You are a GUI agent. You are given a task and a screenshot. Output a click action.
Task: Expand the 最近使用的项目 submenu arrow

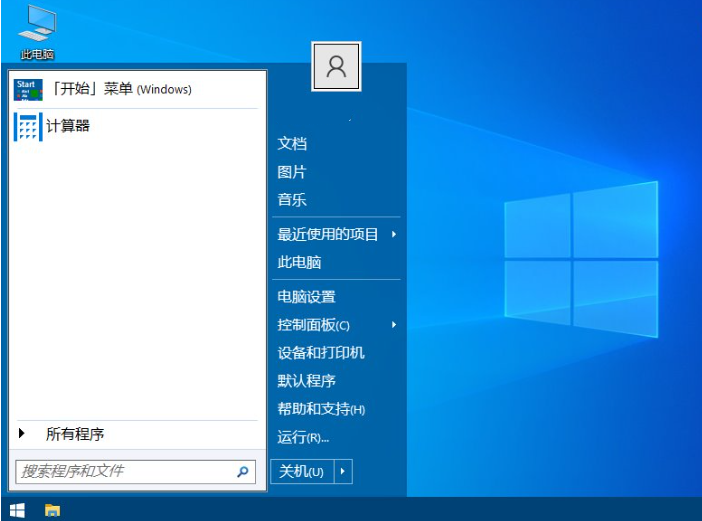(394, 234)
